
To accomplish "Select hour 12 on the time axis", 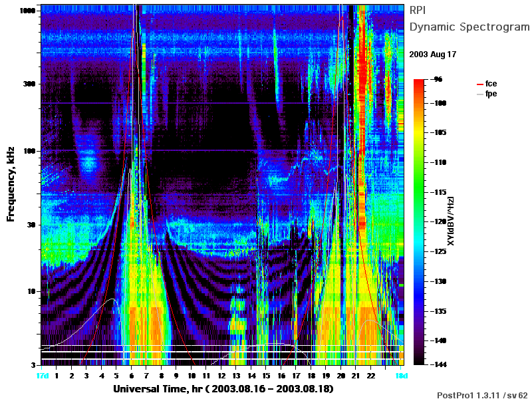I will tap(221, 376).
